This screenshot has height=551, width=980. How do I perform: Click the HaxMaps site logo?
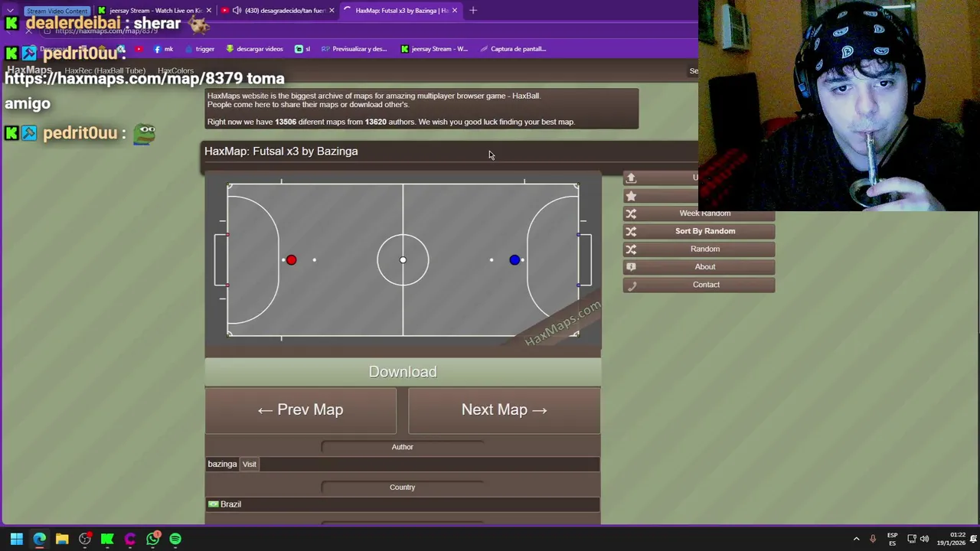(29, 70)
